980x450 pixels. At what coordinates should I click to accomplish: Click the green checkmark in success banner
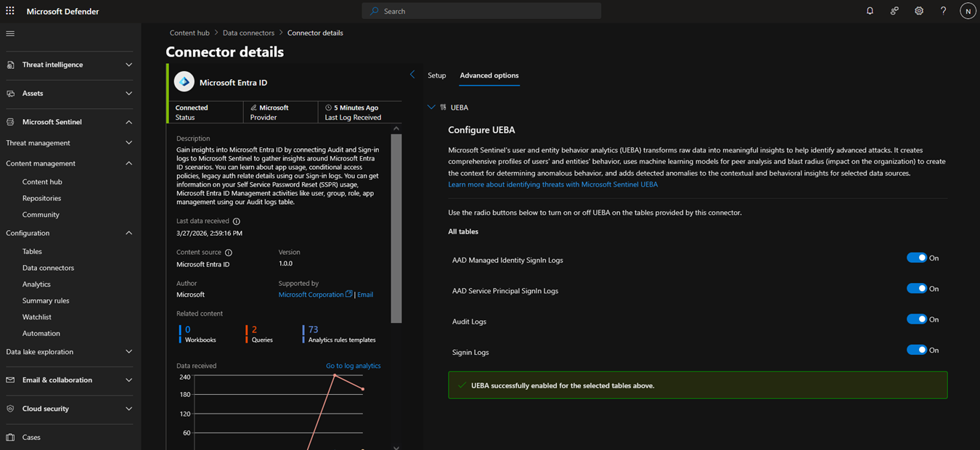point(462,385)
